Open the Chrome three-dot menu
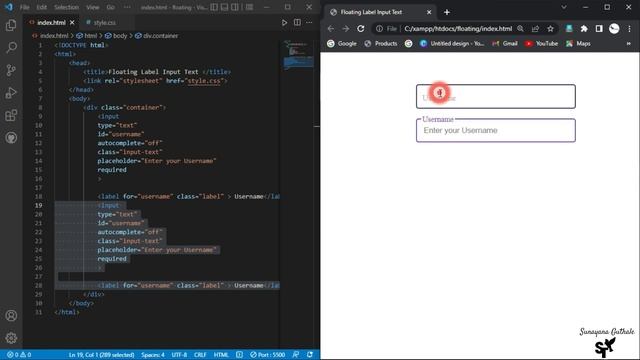This screenshot has width=640, height=360. pyautogui.click(x=629, y=29)
